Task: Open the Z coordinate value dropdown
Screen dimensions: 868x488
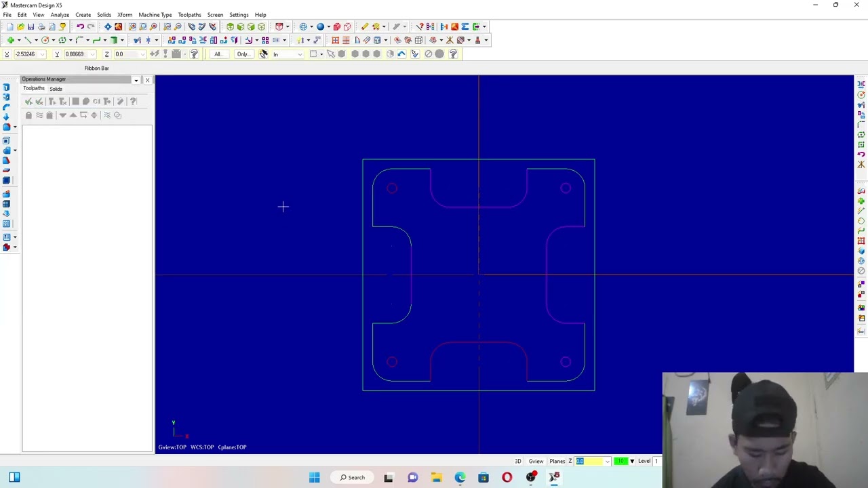Action: tap(142, 54)
